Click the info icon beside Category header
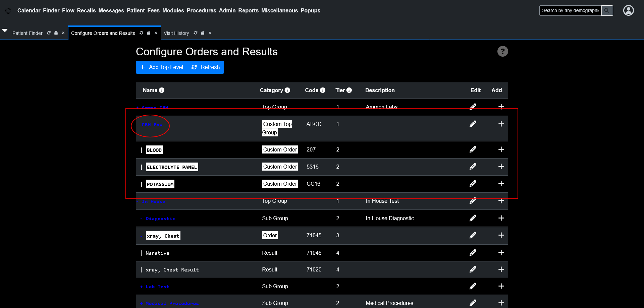Image resolution: width=644 pixels, height=308 pixels. (x=287, y=90)
